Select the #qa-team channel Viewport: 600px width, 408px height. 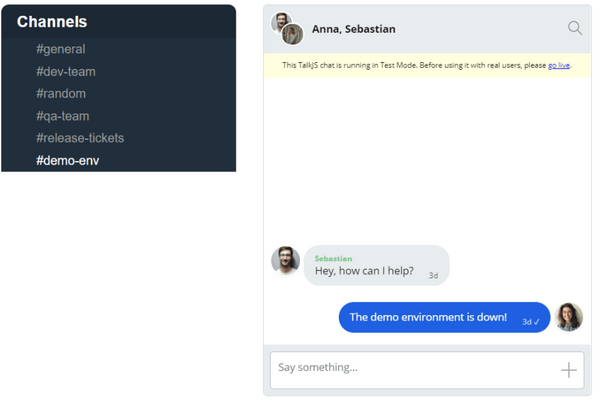[x=63, y=116]
